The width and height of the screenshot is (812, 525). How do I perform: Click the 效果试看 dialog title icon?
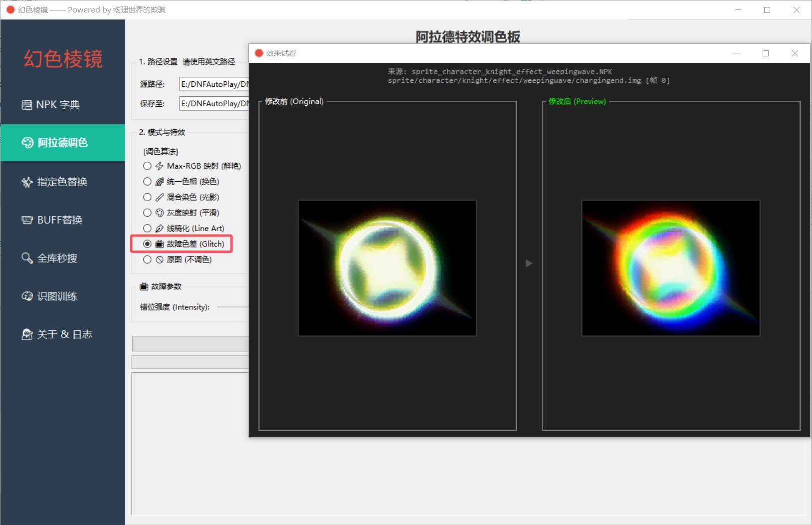(258, 53)
